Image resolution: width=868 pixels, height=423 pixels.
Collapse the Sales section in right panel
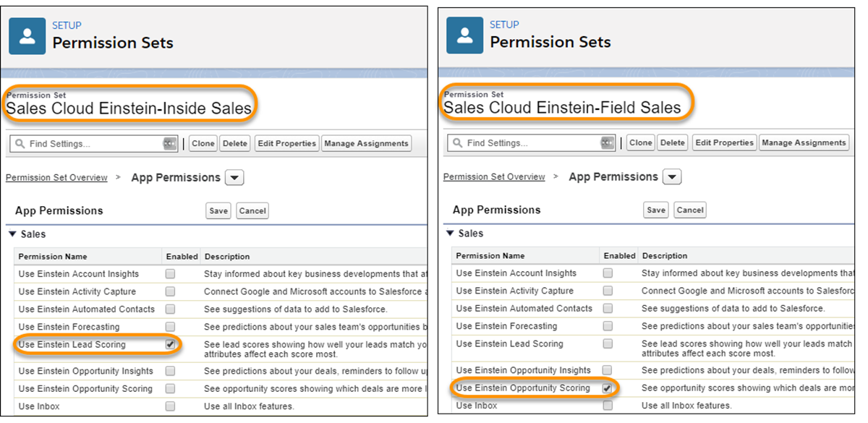[x=450, y=234]
